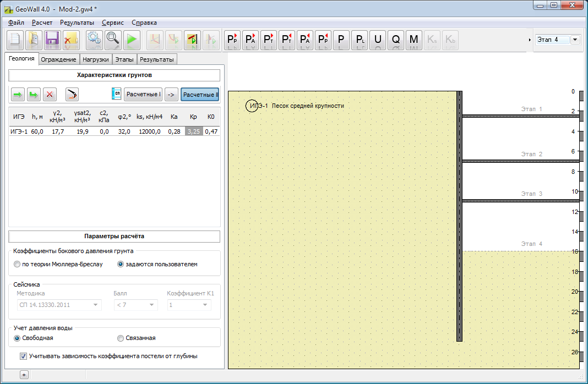The height and width of the screenshot is (384, 588).
Task: Select 'Связанная' water pressure option
Action: (x=121, y=338)
